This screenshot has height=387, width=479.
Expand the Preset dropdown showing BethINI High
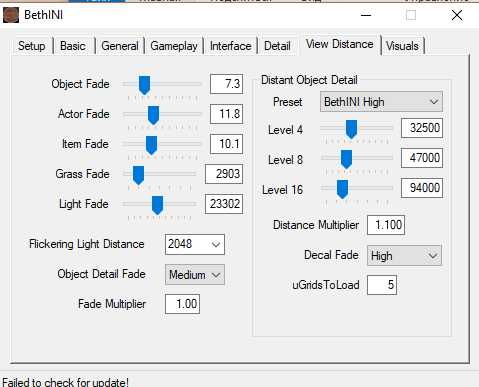click(x=381, y=102)
